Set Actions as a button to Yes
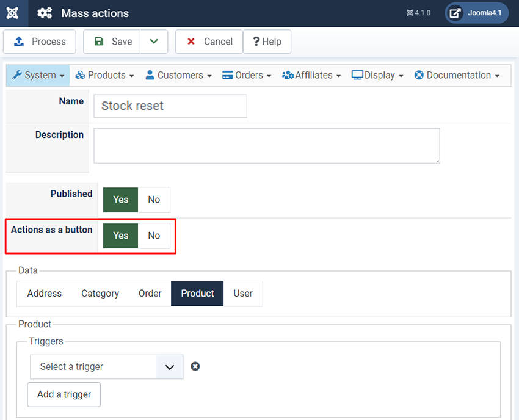This screenshot has width=519, height=420. click(120, 236)
